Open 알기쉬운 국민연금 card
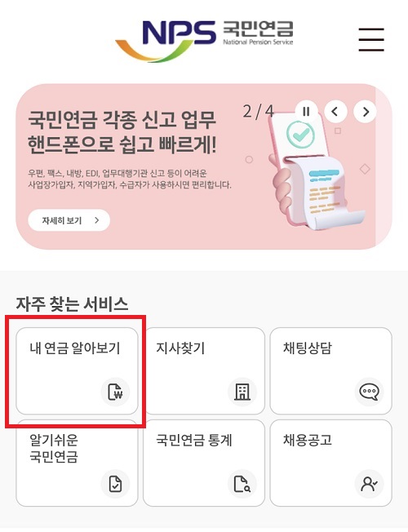 77,463
